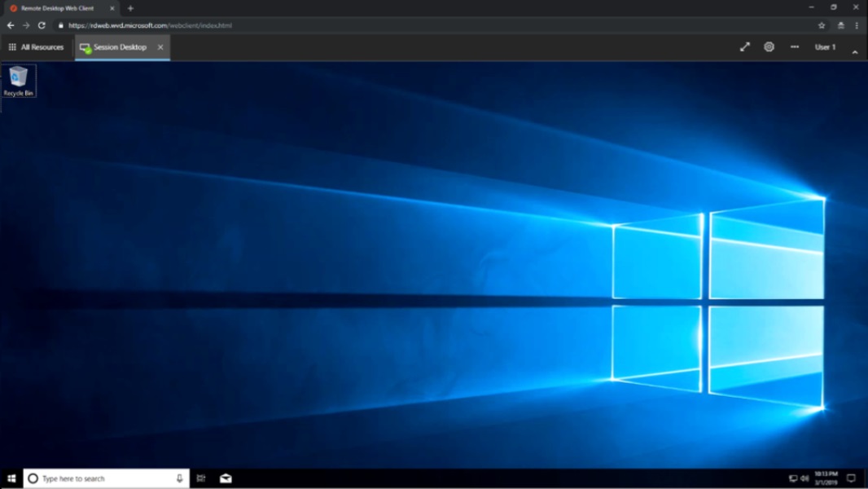Viewport: 868px width, 489px height.
Task: Bookmark this page with the star icon
Action: tap(822, 25)
